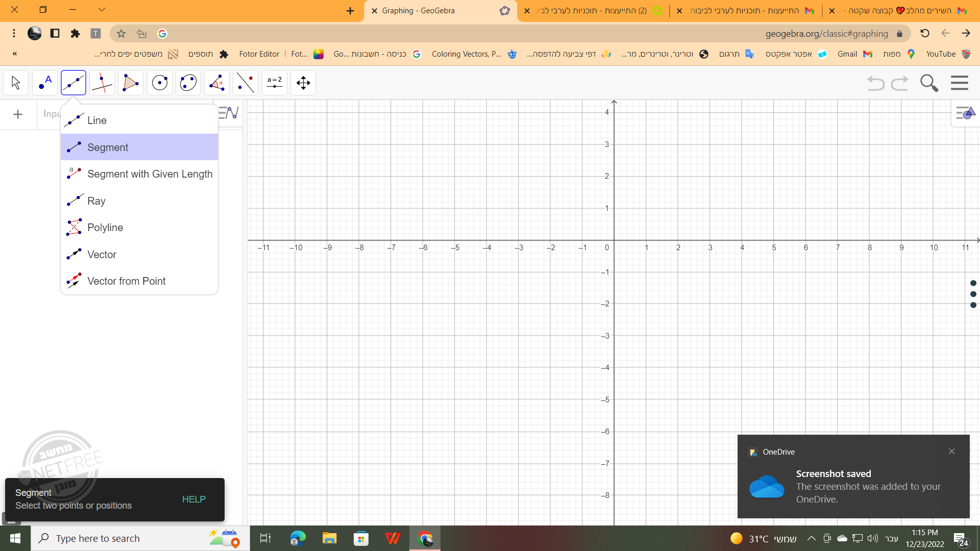
Task: Click the Undo arrow button
Action: [x=876, y=83]
